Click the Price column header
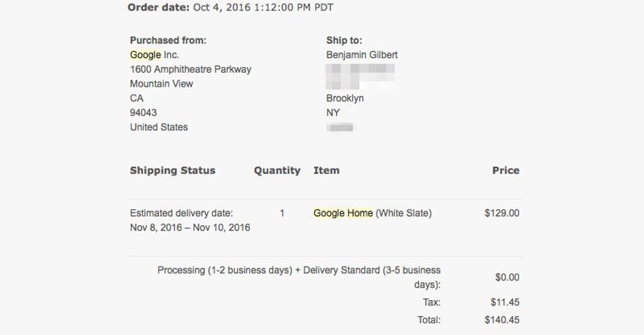 click(506, 171)
